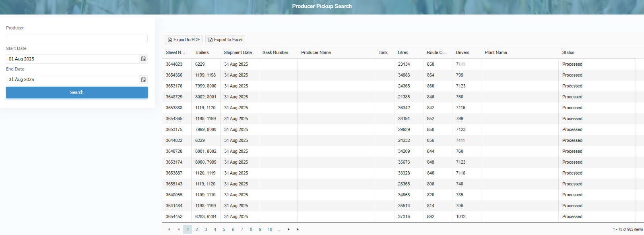Show more pages via ellipsis
The height and width of the screenshot is (235, 644).
click(x=279, y=229)
